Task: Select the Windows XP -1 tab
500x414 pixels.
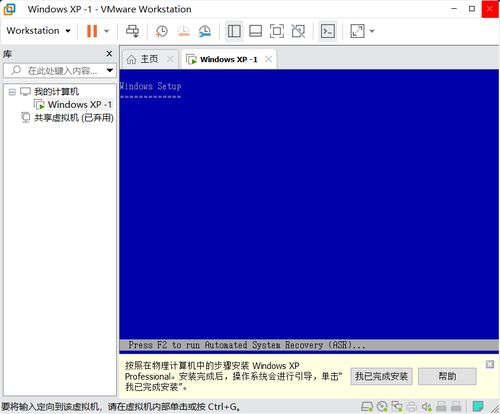Action: point(229,59)
